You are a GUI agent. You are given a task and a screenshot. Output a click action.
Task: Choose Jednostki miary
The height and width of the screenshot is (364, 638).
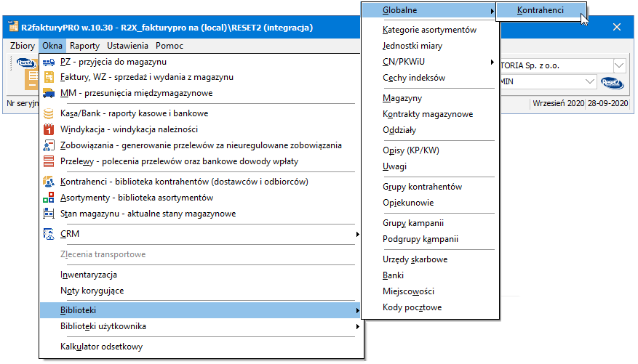pyautogui.click(x=429, y=46)
